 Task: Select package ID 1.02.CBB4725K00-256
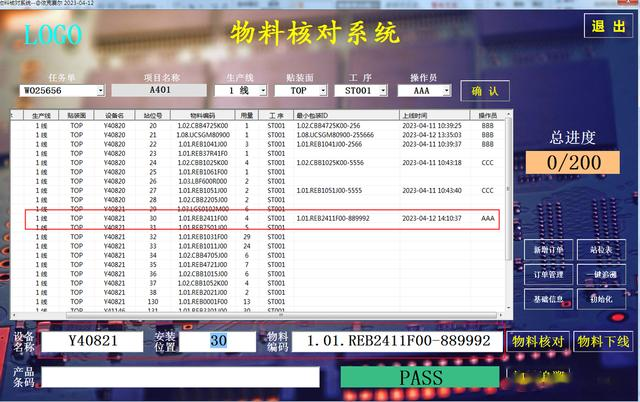pos(328,126)
